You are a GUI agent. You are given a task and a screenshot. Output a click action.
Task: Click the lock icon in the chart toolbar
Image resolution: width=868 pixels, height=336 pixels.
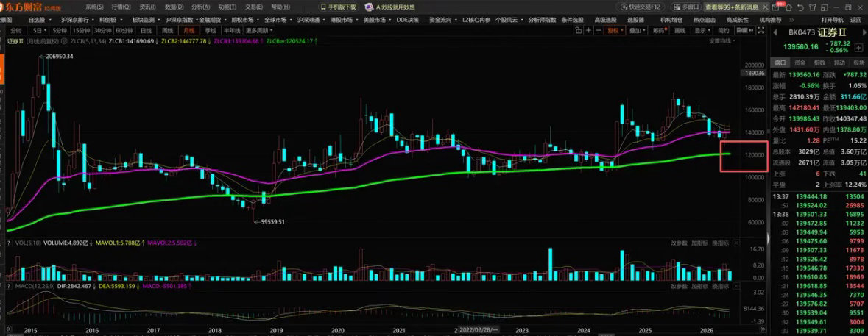578,30
